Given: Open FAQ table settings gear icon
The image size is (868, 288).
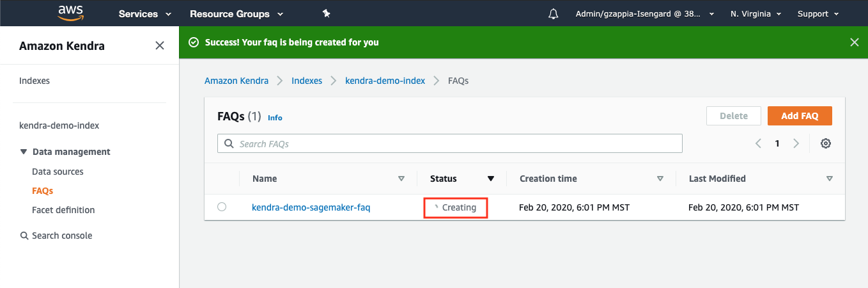Looking at the screenshot, I should [x=826, y=143].
